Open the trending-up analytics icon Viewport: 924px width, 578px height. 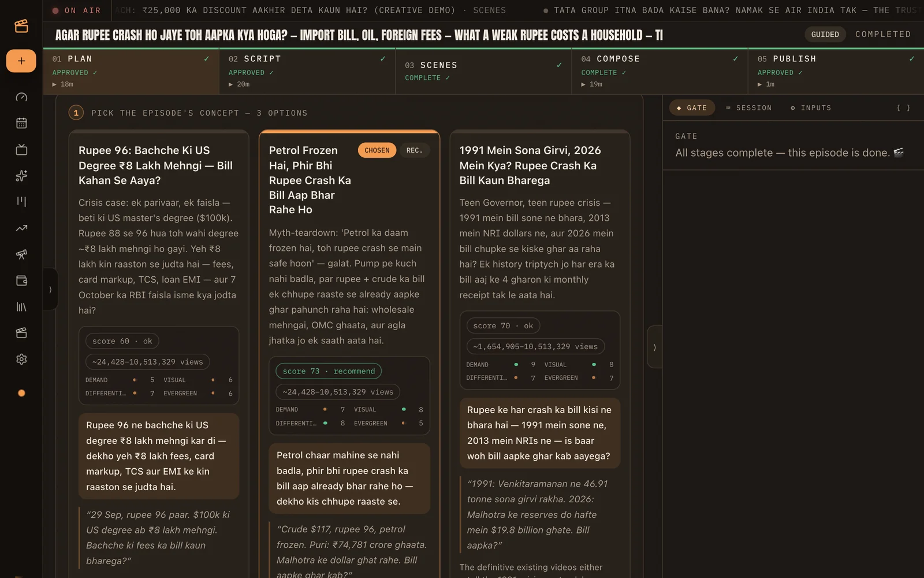(x=21, y=228)
